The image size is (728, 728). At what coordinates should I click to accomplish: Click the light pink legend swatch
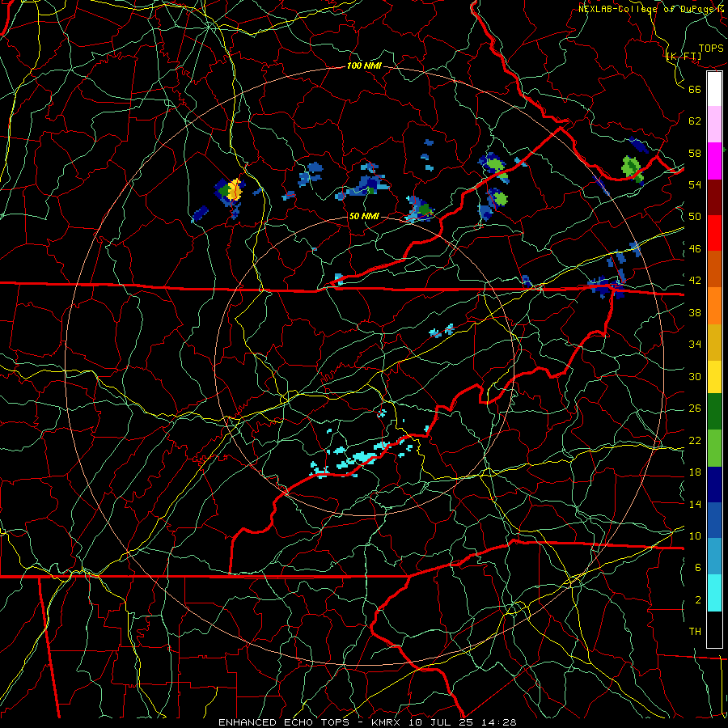[714, 125]
